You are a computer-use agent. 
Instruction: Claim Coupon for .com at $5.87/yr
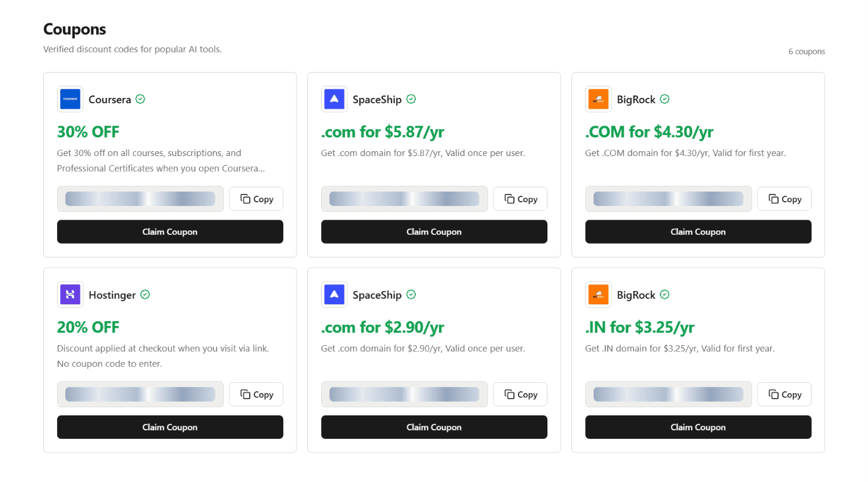[434, 232]
